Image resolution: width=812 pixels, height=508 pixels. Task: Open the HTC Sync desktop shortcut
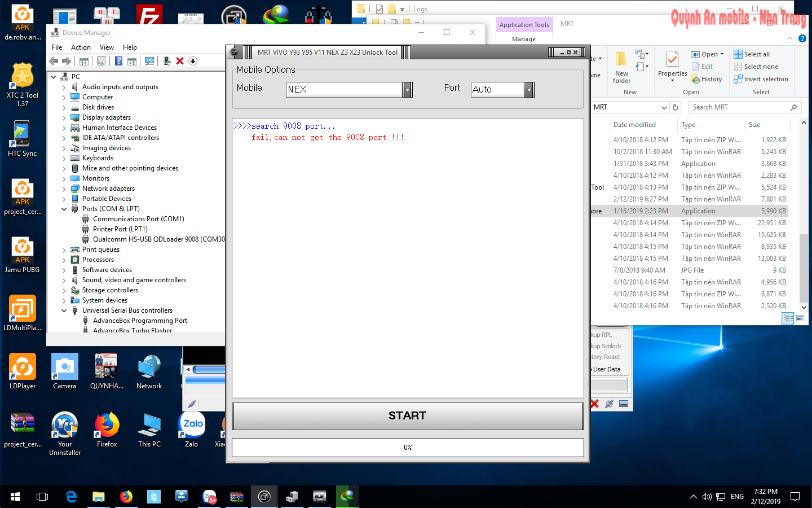point(22,139)
